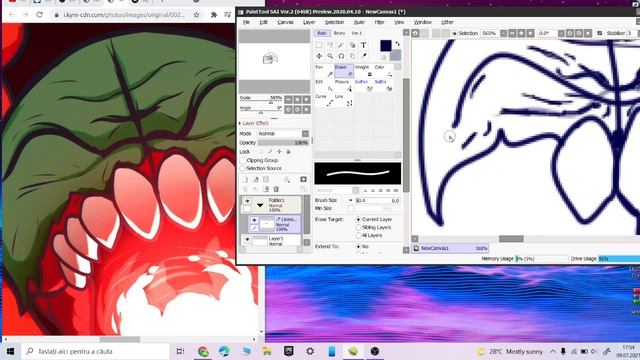Select the Magic Wand tool in SAI
This screenshot has width=640, height=360.
click(341, 45)
